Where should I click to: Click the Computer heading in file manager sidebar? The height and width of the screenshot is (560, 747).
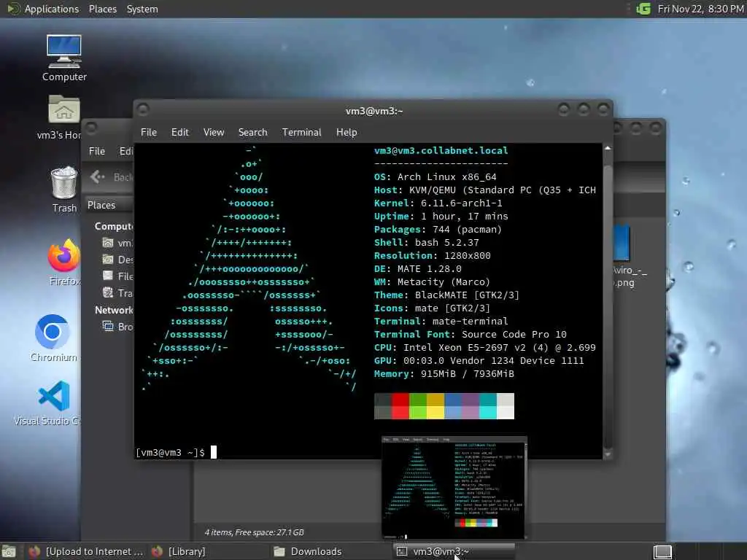[x=114, y=226]
